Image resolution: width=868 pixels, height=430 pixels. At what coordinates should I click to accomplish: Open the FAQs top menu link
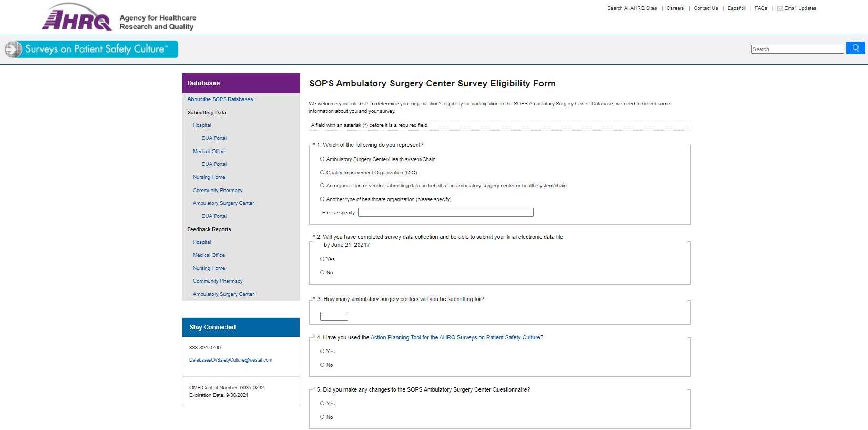(x=761, y=8)
